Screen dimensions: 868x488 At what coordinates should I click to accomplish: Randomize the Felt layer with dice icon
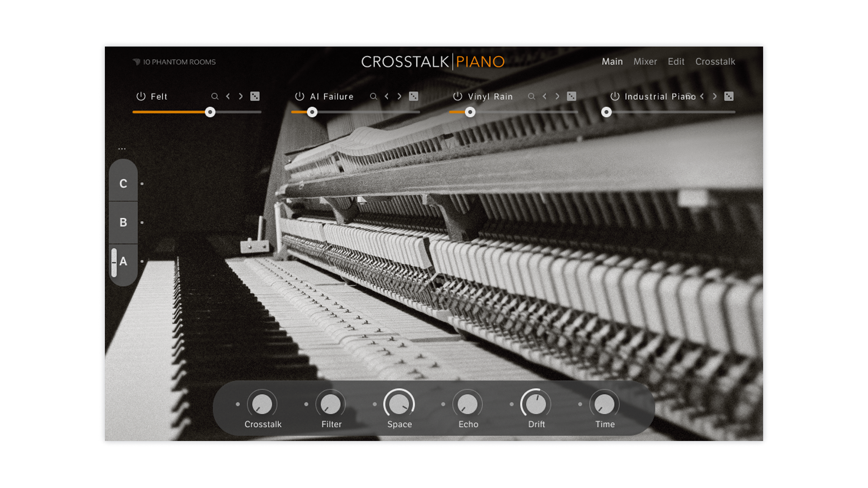coord(255,96)
